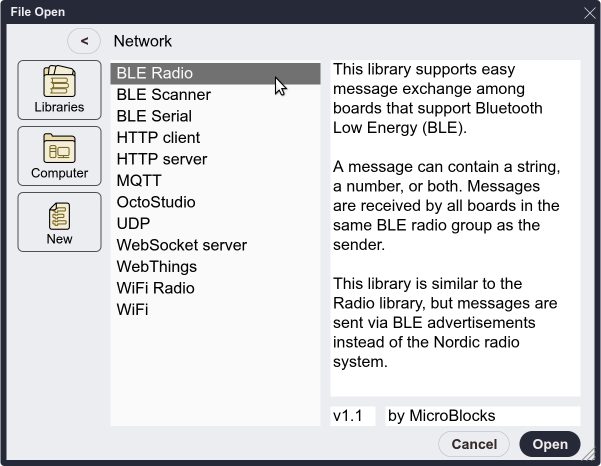Click the Cancel button
This screenshot has width=601, height=466.
[474, 444]
